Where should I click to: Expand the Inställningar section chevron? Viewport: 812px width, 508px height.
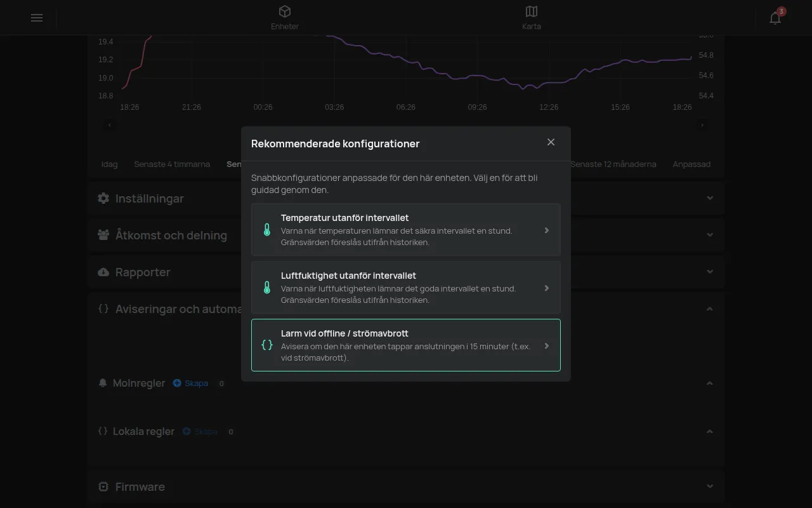coord(710,198)
